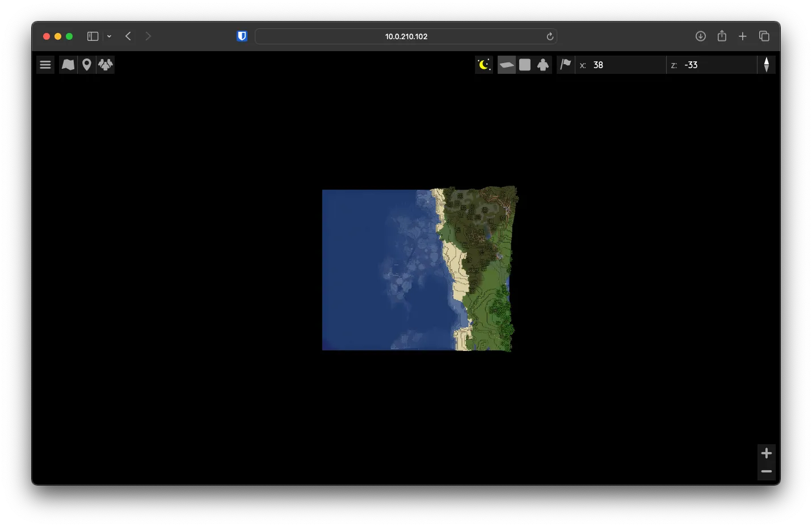Go forward in Safari

click(148, 36)
